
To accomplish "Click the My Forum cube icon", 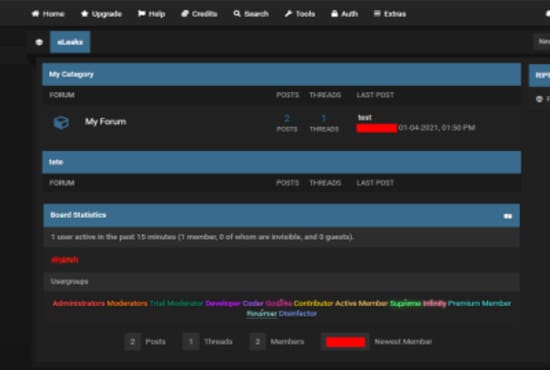I will coord(61,122).
